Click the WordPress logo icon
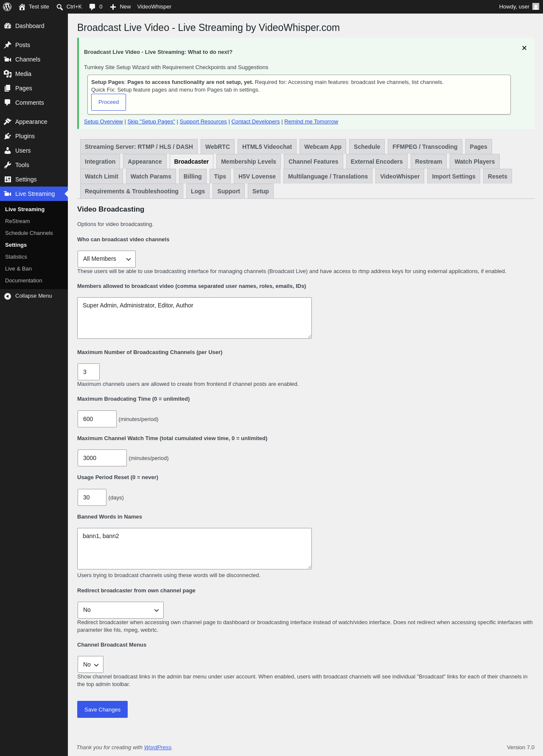The height and width of the screenshot is (756, 543). [x=7, y=7]
